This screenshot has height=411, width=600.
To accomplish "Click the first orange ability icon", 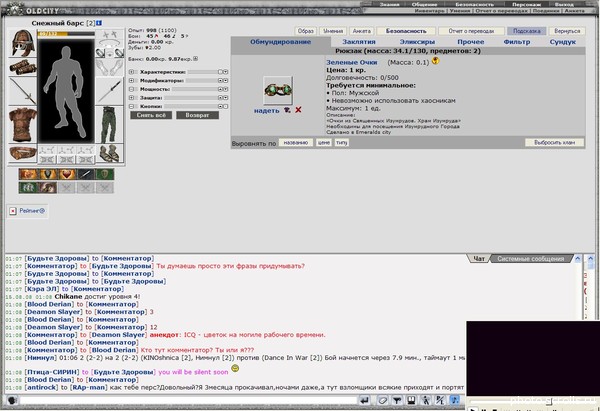I will point(28,174).
